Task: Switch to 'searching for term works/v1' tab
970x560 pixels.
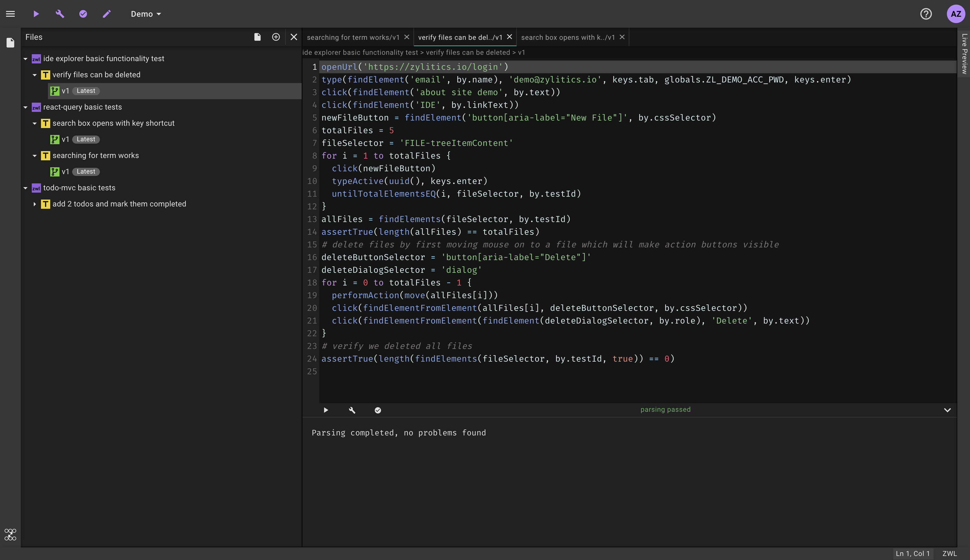Action: [x=352, y=37]
